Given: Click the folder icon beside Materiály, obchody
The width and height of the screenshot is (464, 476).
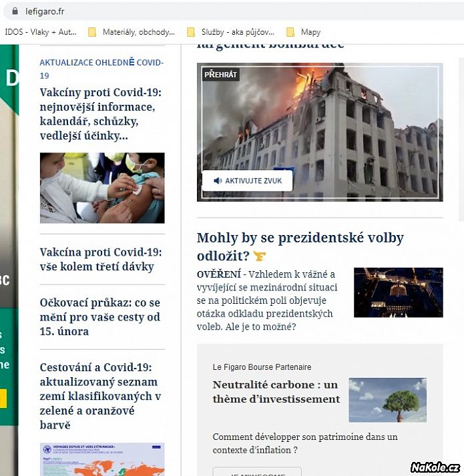Looking at the screenshot, I should (92, 32).
